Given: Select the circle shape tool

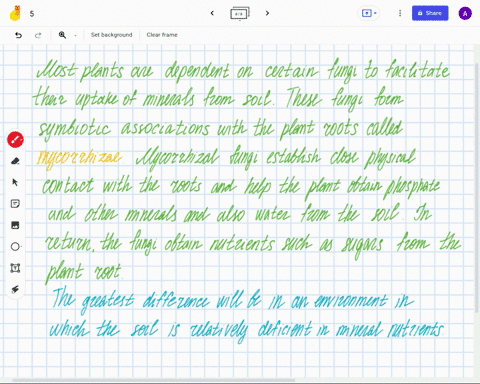Looking at the screenshot, I should [x=15, y=247].
